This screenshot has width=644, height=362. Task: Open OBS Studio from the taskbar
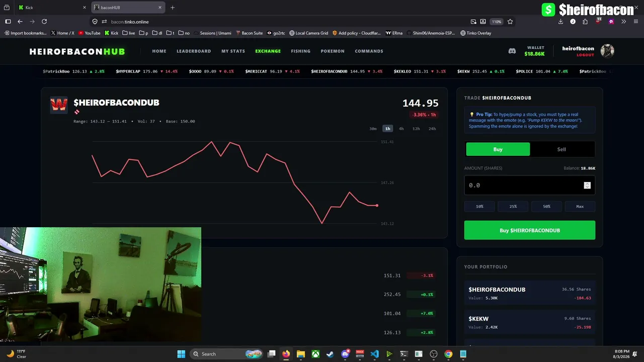coord(434,354)
